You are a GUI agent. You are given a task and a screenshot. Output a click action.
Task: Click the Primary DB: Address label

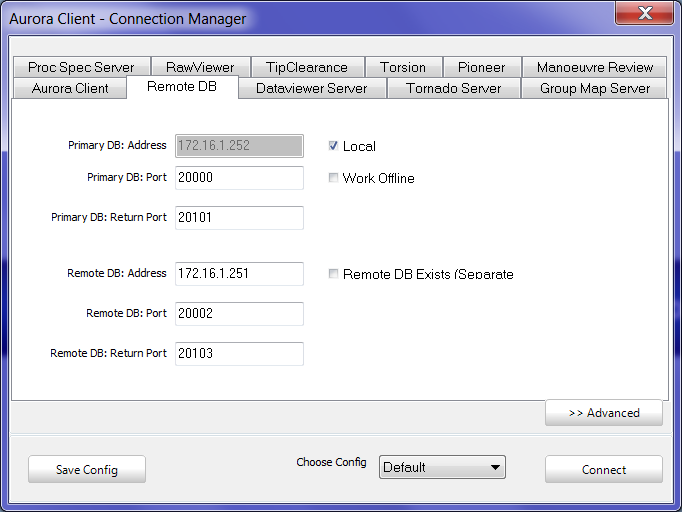click(117, 145)
